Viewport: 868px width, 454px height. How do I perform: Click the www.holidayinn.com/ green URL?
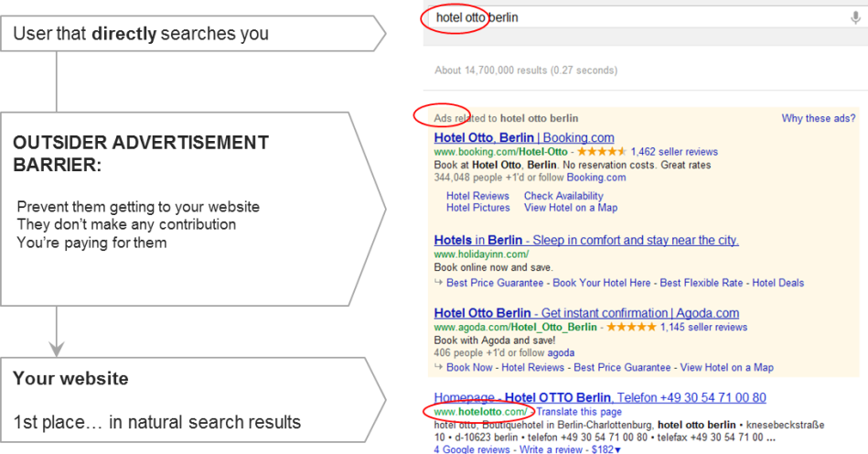pos(481,254)
